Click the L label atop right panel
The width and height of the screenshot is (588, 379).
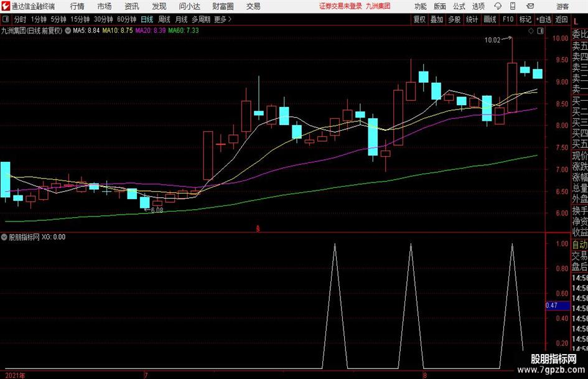click(576, 22)
